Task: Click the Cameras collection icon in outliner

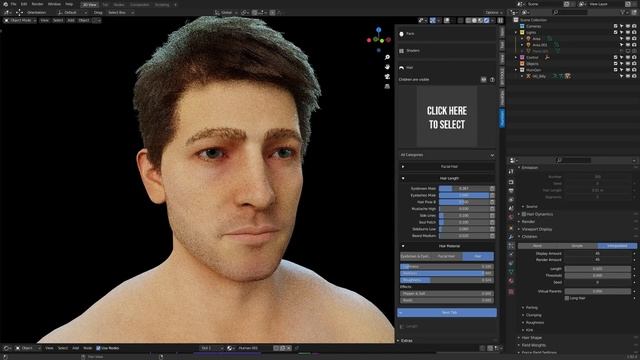Action: pos(522,26)
